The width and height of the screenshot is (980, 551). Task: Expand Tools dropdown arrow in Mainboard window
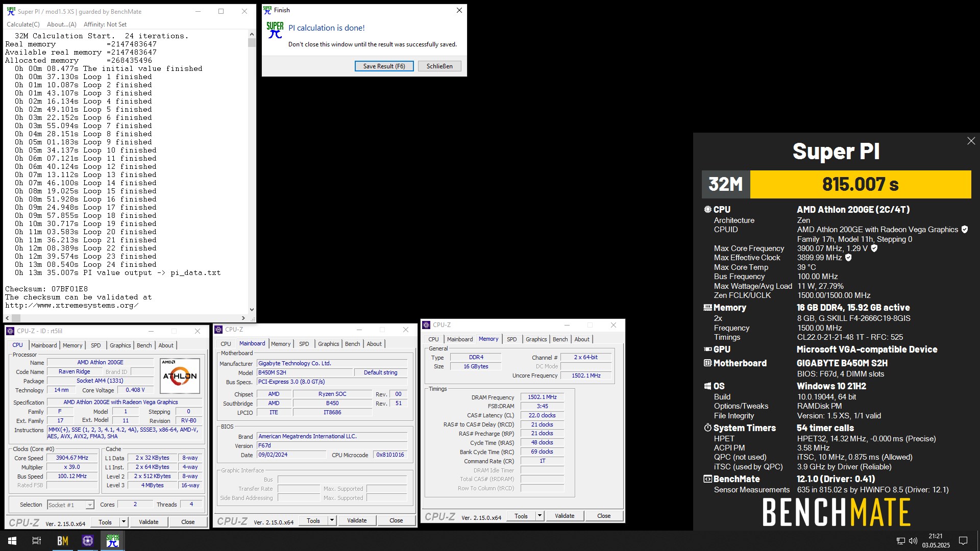point(332,520)
